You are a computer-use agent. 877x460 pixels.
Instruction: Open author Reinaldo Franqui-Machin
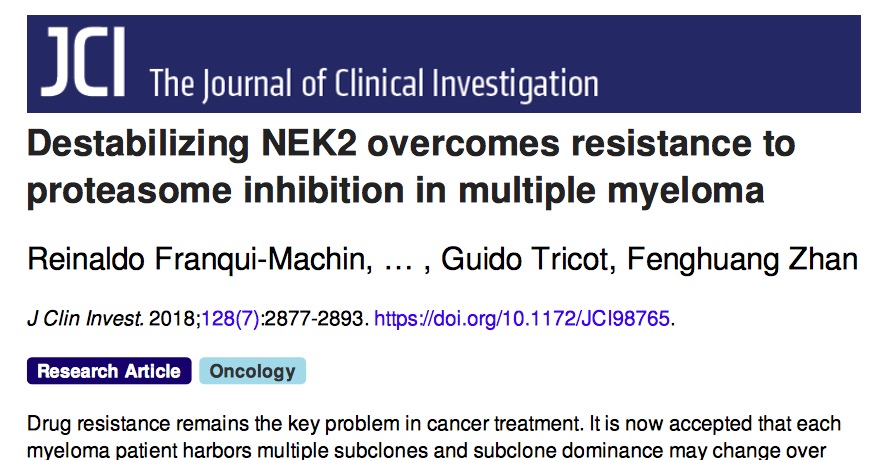[200, 260]
